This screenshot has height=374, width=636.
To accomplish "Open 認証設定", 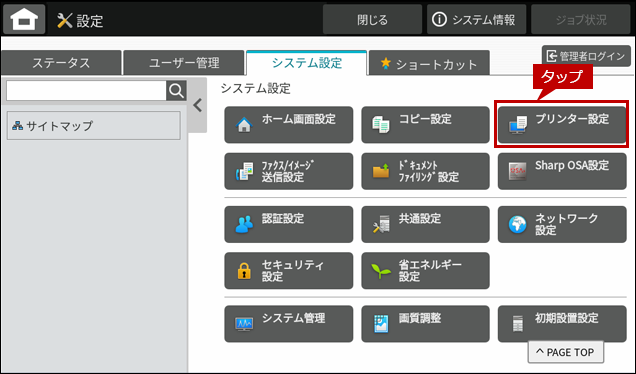I will (288, 224).
